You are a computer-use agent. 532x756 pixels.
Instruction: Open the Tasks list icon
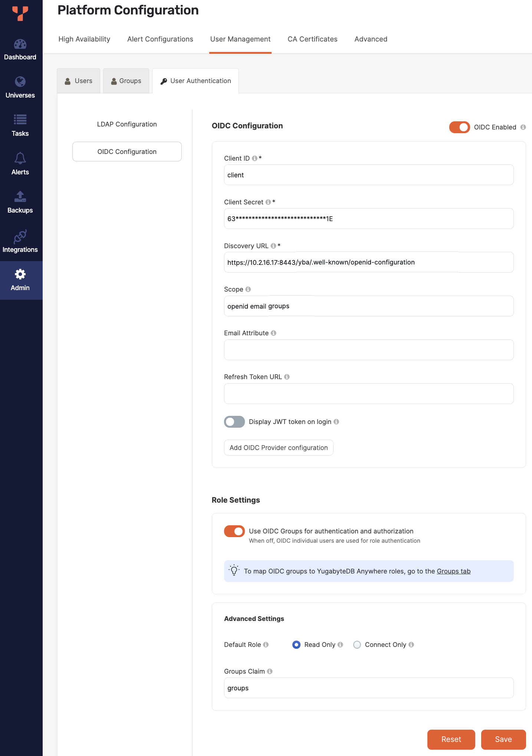pyautogui.click(x=20, y=119)
